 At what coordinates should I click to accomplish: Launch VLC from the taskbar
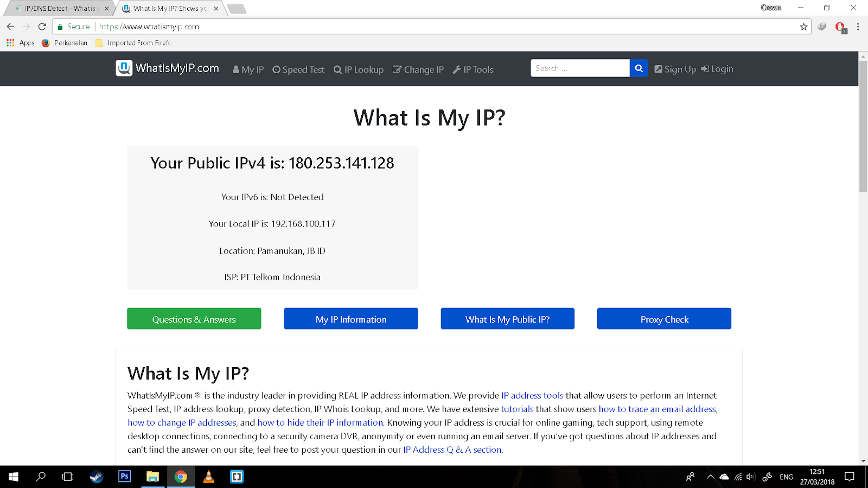pyautogui.click(x=209, y=477)
